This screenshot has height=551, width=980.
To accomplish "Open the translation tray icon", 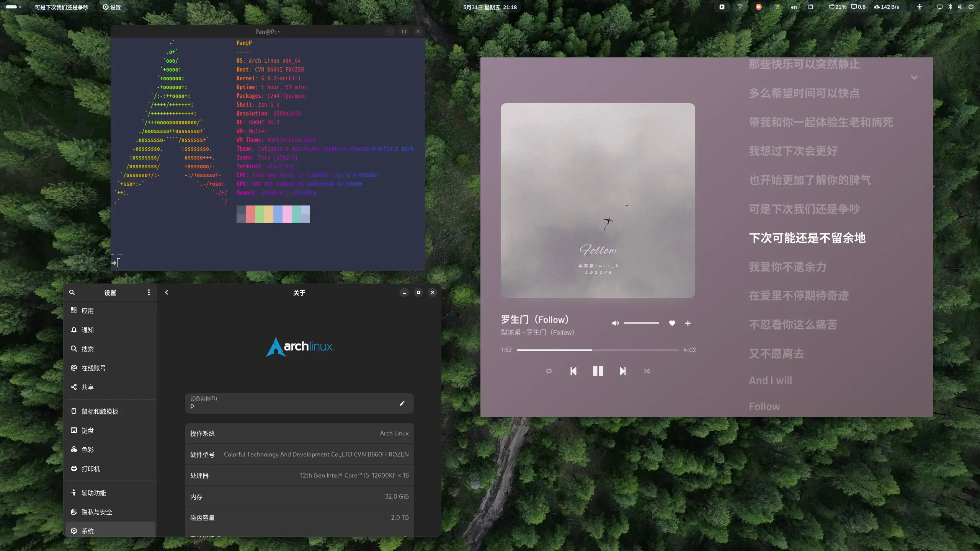I will point(777,7).
